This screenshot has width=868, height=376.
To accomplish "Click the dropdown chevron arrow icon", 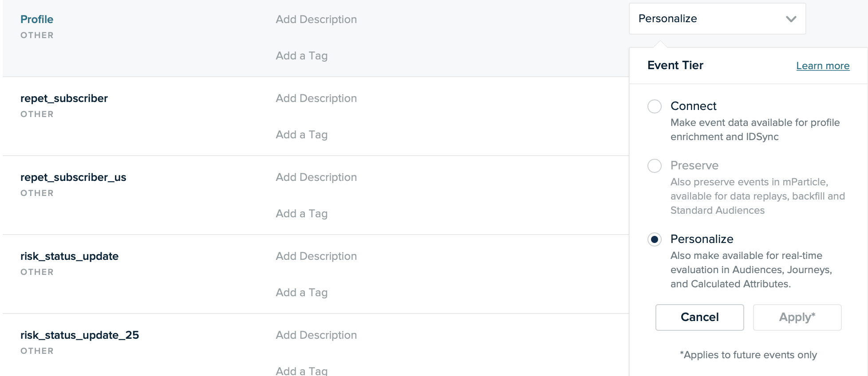I will [791, 19].
